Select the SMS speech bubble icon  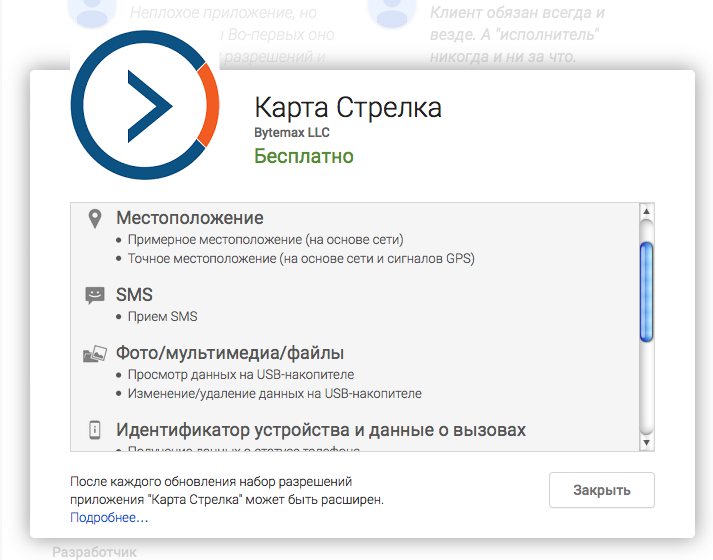pos(95,295)
